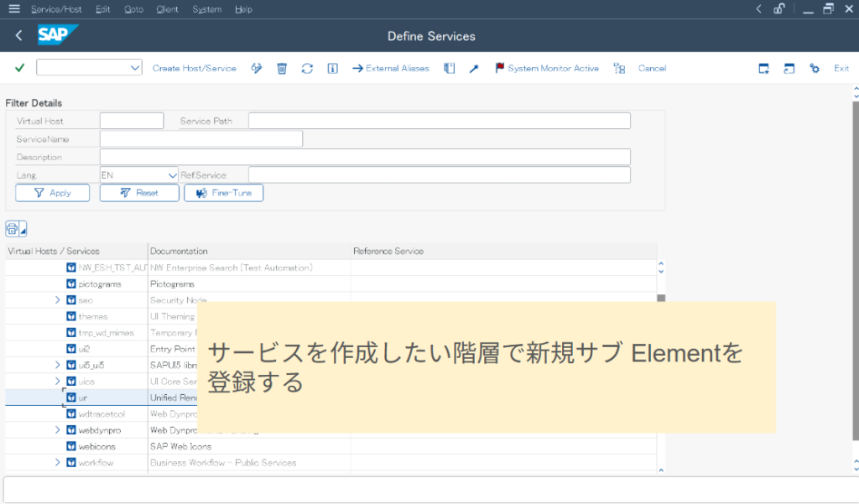Expand the sec Security Node
Screen dimensions: 859x504
click(x=58, y=300)
